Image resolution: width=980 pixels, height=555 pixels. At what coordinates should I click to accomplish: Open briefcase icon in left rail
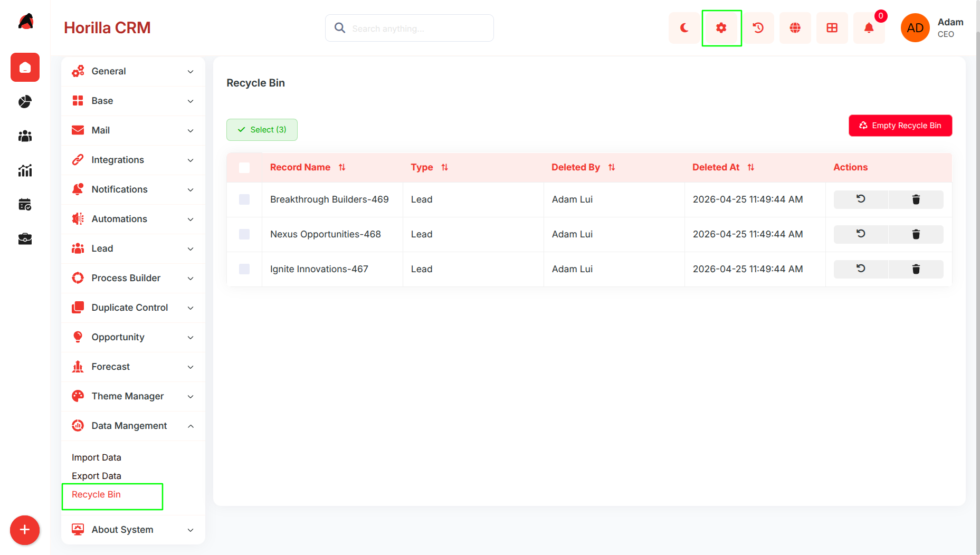tap(25, 239)
